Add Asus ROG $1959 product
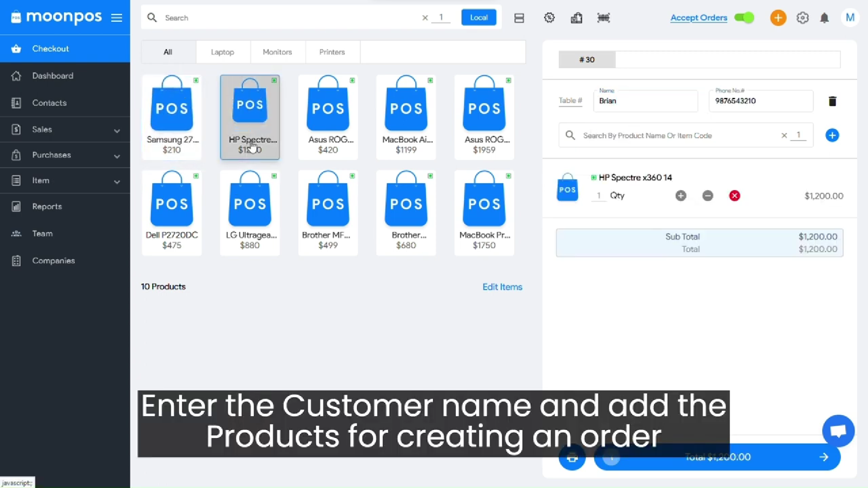The height and width of the screenshot is (488, 868). (484, 117)
